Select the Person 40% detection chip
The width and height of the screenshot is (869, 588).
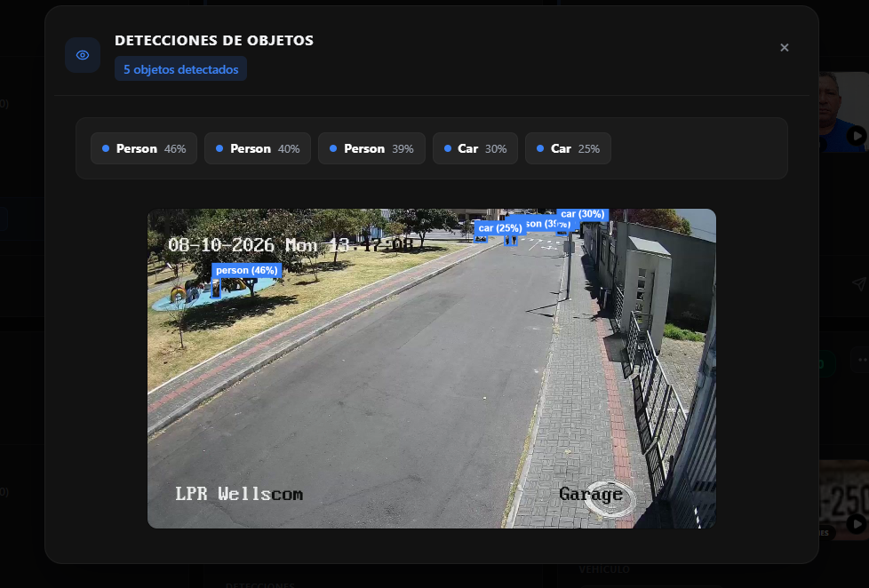[x=258, y=148]
